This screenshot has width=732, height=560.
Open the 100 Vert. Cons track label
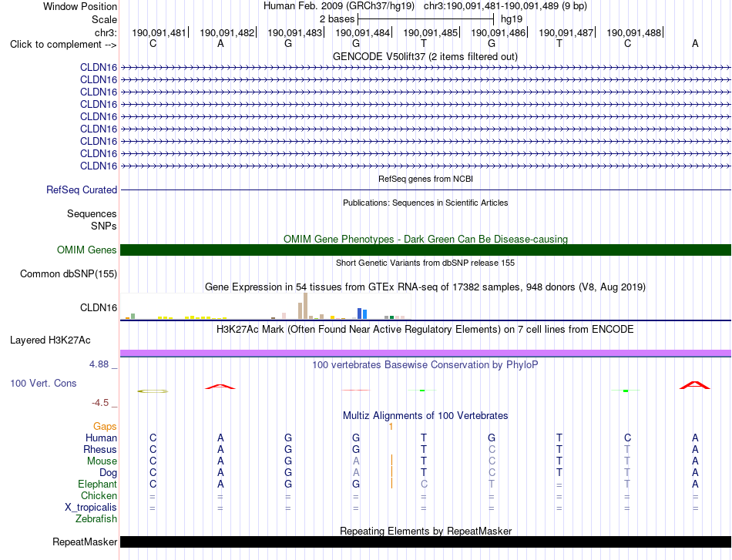[x=43, y=383]
